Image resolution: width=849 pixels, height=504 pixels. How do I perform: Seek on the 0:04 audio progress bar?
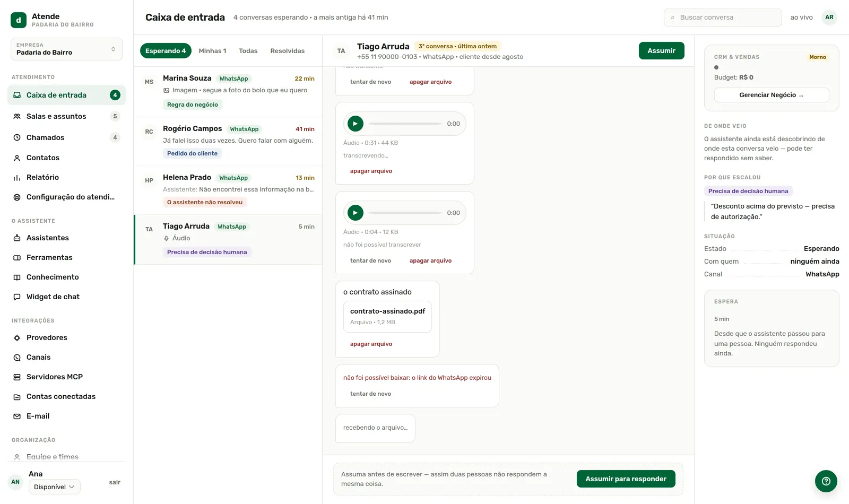pos(405,213)
